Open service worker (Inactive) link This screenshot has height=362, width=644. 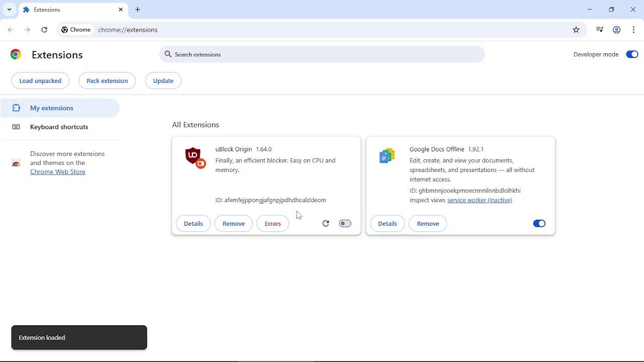point(479,200)
